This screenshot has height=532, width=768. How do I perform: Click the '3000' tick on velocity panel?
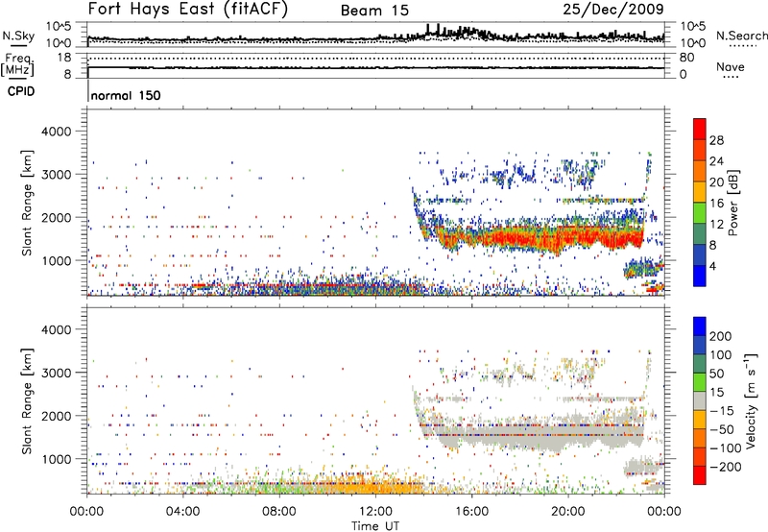[56, 373]
